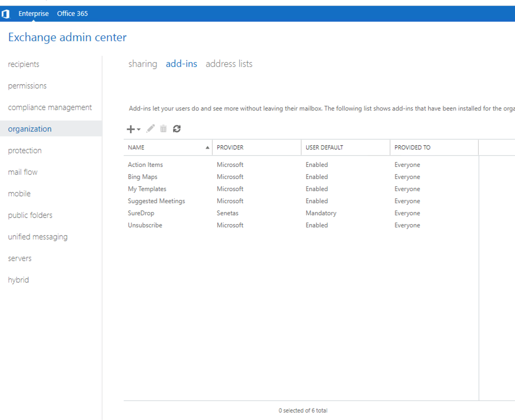Switch to the Enterprise header tab
Image resolution: width=515 pixels, height=420 pixels.
click(x=34, y=14)
